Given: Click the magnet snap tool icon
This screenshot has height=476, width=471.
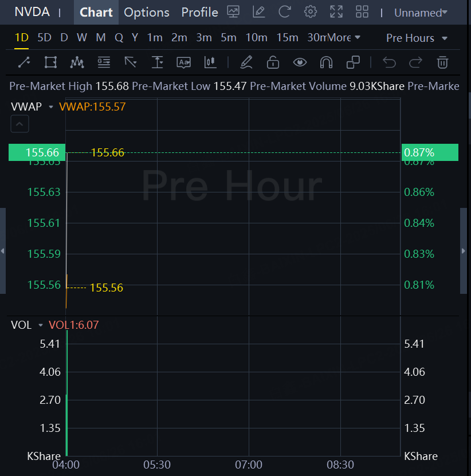Looking at the screenshot, I should [326, 62].
